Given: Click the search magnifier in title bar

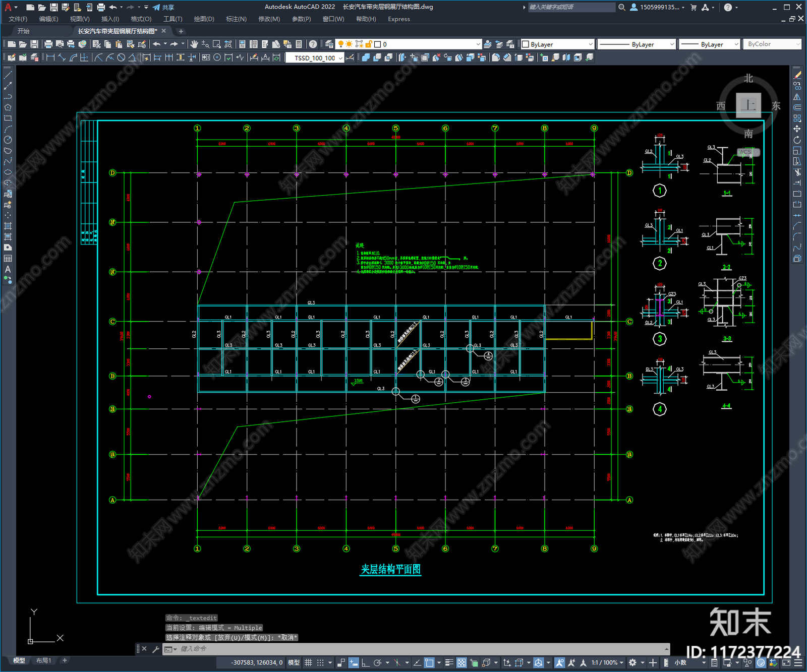Looking at the screenshot, I should tap(622, 7).
